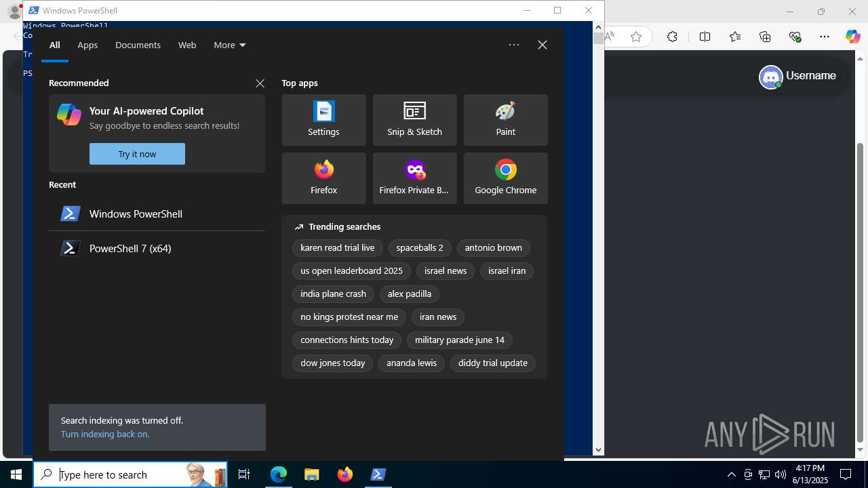Select the 'alex padilla' trending chip
The width and height of the screenshot is (868, 488).
coord(410,294)
